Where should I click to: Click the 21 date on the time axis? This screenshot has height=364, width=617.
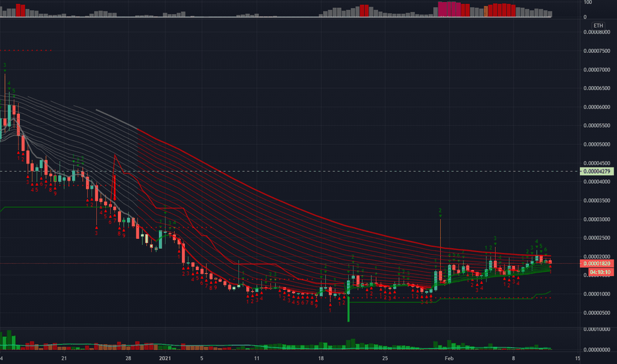(x=64, y=358)
